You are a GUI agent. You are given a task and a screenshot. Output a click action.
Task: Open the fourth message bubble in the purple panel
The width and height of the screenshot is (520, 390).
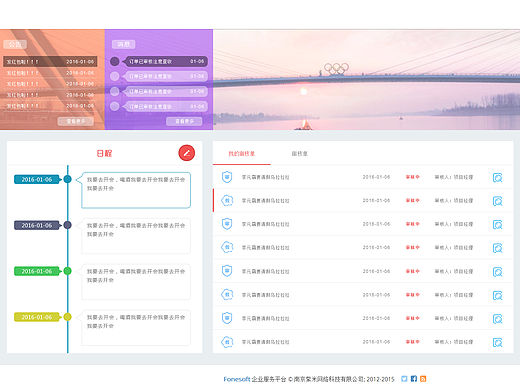[x=165, y=106]
